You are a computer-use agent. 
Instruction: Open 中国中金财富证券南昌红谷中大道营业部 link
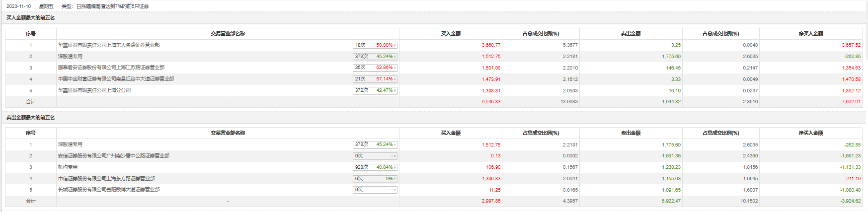click(x=116, y=79)
